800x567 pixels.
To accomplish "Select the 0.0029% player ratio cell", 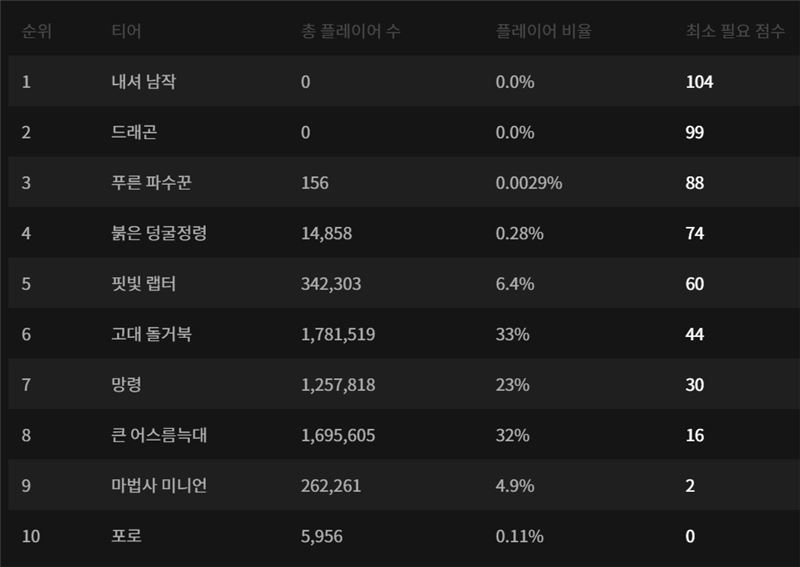I will click(x=529, y=183).
